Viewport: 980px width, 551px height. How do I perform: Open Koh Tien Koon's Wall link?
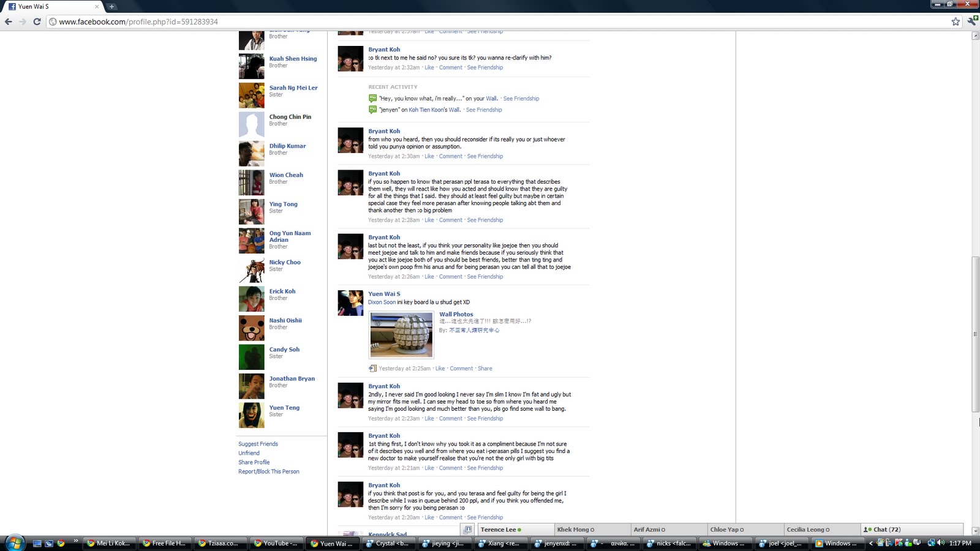pyautogui.click(x=434, y=110)
